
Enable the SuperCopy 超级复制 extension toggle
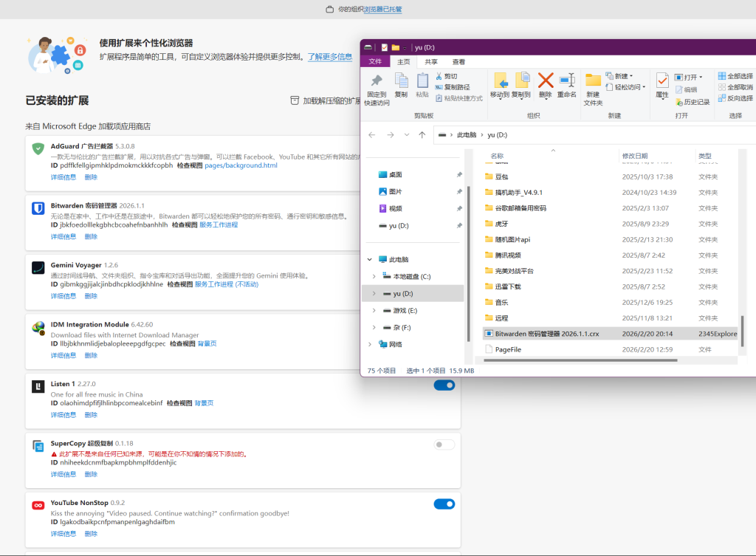[x=444, y=445]
